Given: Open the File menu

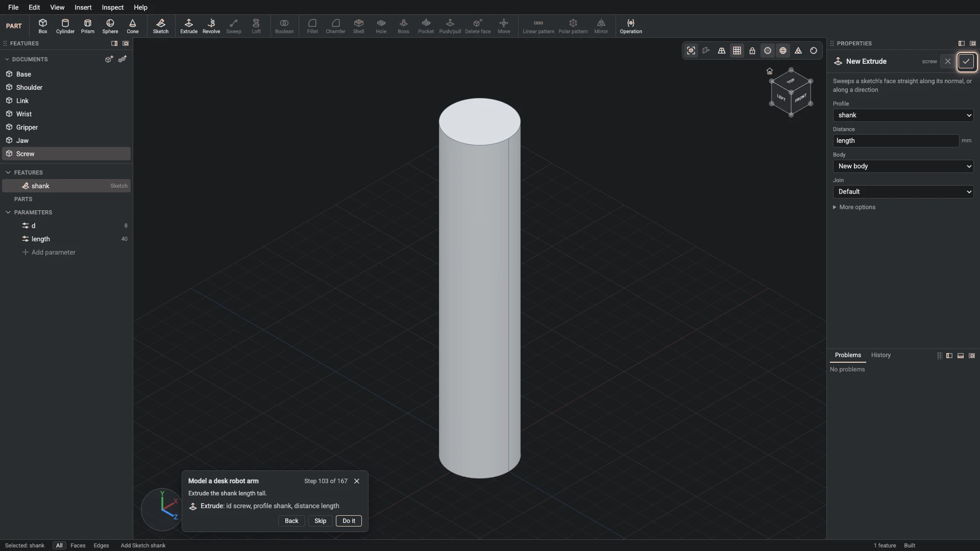Looking at the screenshot, I should pos(13,7).
